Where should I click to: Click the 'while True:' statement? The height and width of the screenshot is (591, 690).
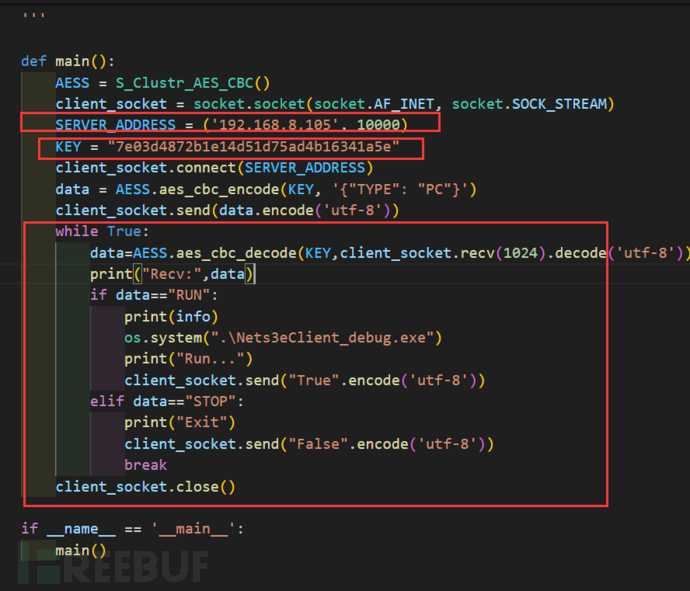pyautogui.click(x=102, y=231)
